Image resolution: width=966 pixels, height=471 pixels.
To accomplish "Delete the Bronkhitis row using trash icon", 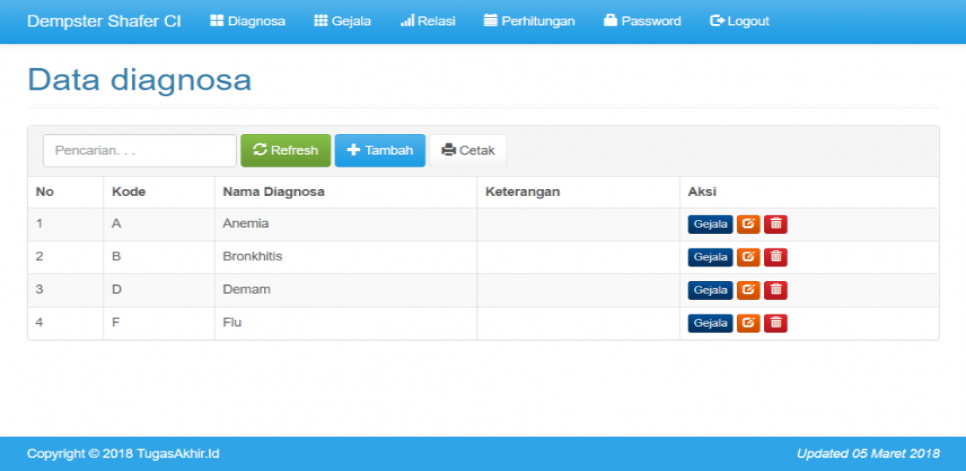I will pyautogui.click(x=775, y=257).
